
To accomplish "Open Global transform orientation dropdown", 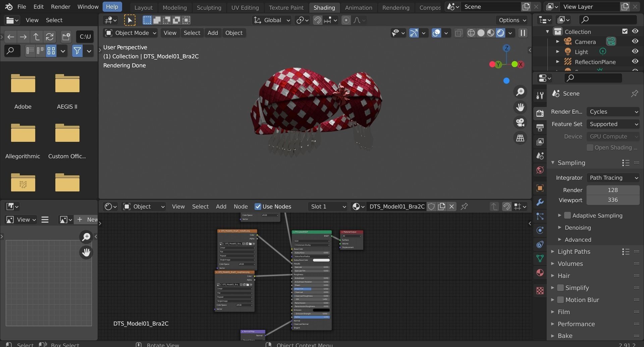I will coord(272,20).
